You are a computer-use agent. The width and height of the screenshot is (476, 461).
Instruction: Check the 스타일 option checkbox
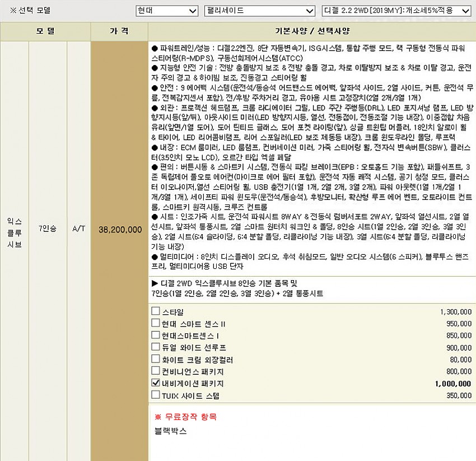pos(156,311)
